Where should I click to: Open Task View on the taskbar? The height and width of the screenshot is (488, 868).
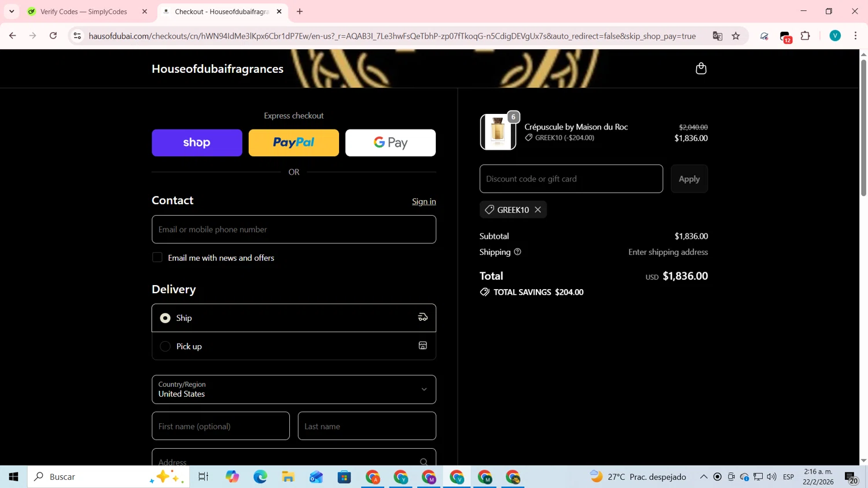[x=203, y=477]
